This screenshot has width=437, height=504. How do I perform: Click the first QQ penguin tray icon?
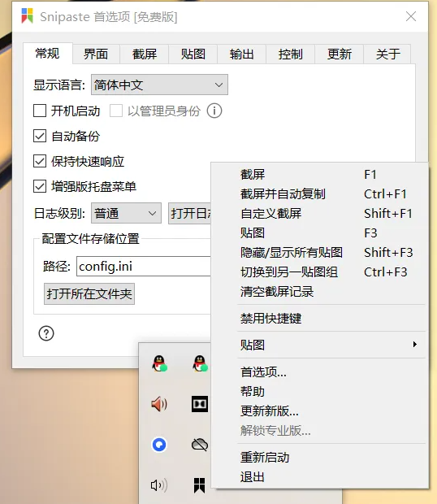(159, 363)
